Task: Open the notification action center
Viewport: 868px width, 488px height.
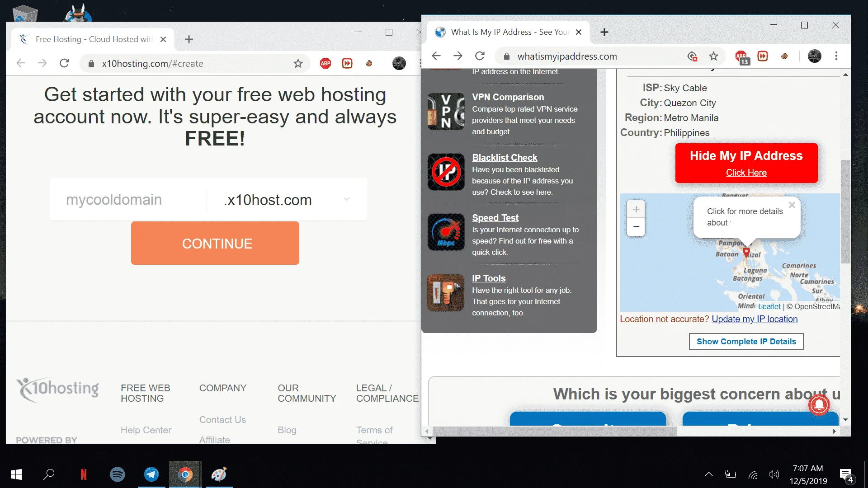Action: 846,475
